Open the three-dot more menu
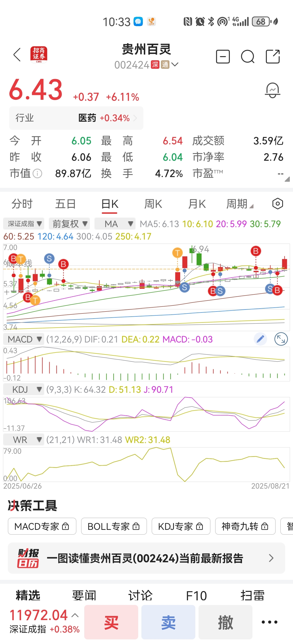Image resolution: width=293 pixels, height=644 pixels. (x=270, y=622)
